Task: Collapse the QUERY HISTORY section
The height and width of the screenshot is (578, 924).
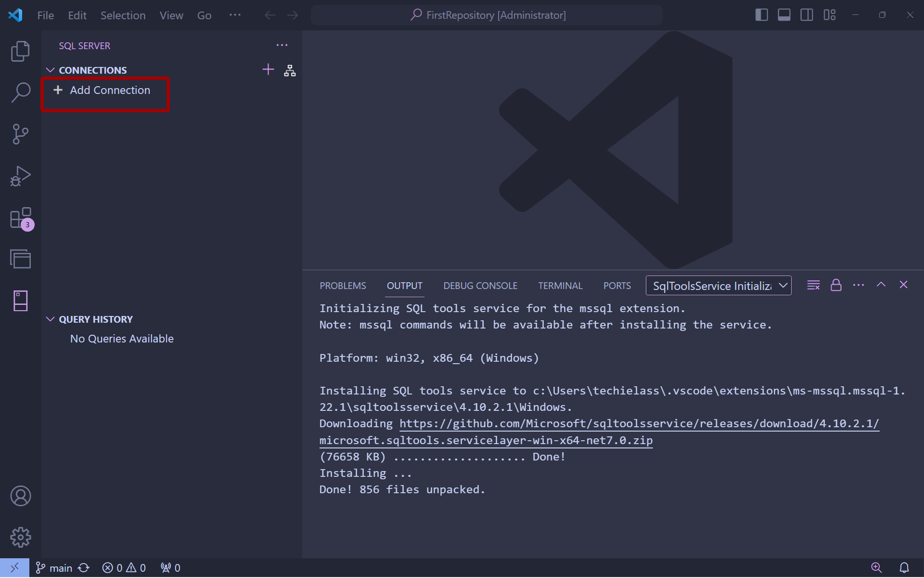Action: 51,318
